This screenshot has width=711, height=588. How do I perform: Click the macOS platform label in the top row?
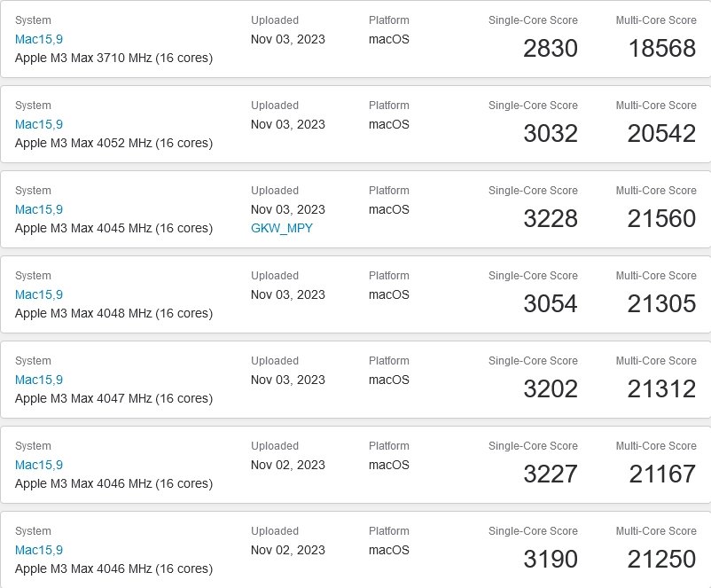[x=388, y=39]
